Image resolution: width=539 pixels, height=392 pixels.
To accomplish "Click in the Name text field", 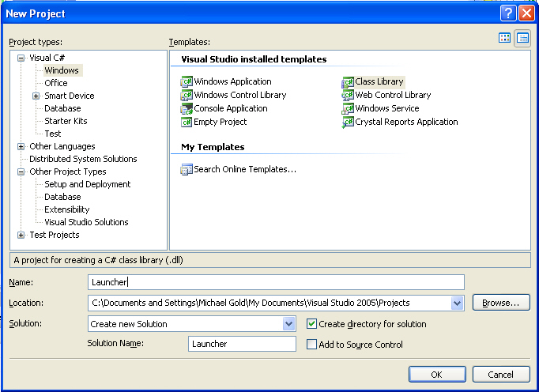I will coord(276,282).
